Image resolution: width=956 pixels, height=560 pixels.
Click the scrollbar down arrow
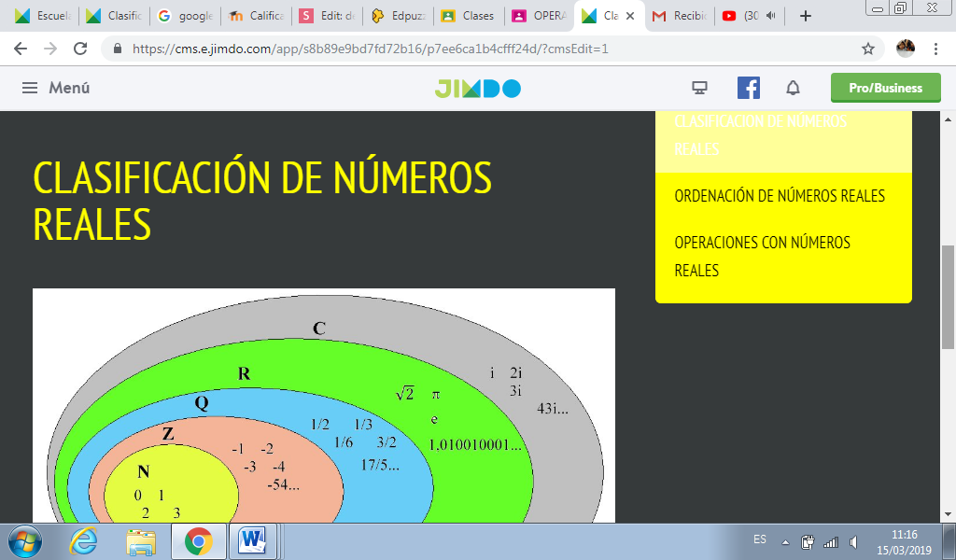tap(949, 515)
